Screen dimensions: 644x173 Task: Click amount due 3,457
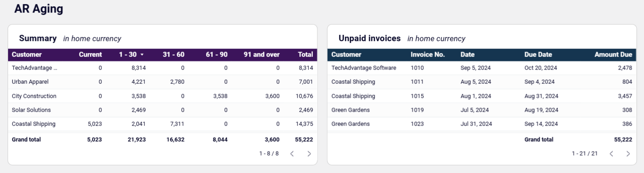625,96
